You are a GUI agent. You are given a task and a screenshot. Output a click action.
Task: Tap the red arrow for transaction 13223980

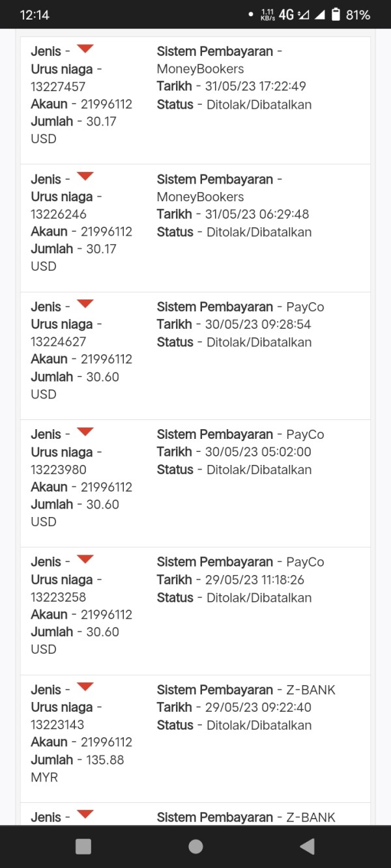85,432
